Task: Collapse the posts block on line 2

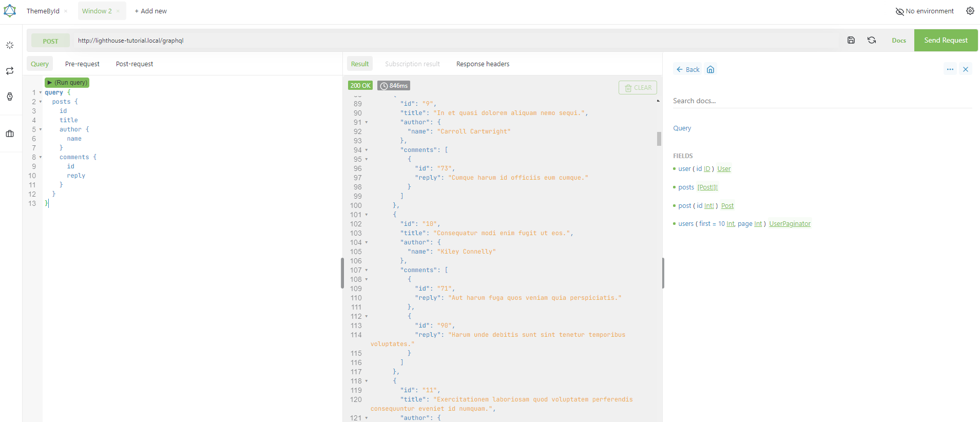Action: (x=41, y=102)
